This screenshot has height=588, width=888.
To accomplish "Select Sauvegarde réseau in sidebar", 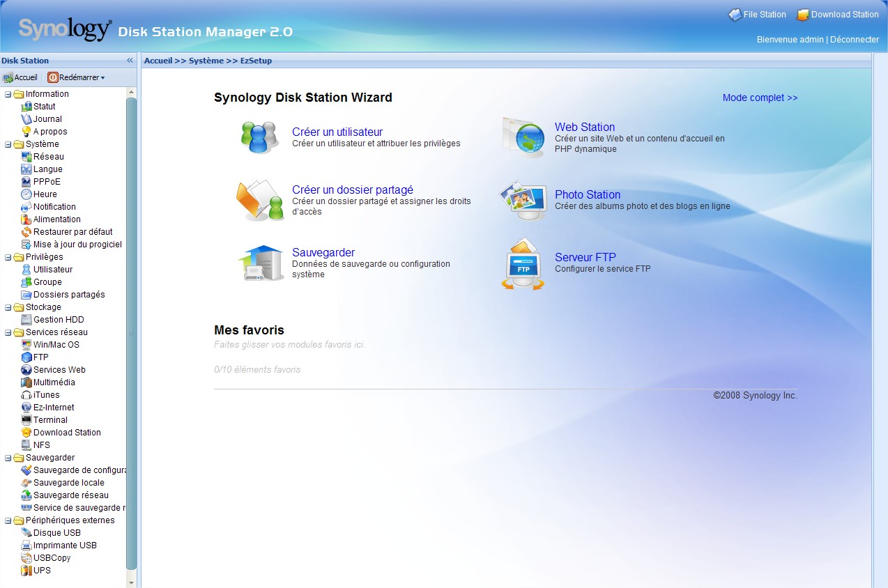I will (71, 495).
